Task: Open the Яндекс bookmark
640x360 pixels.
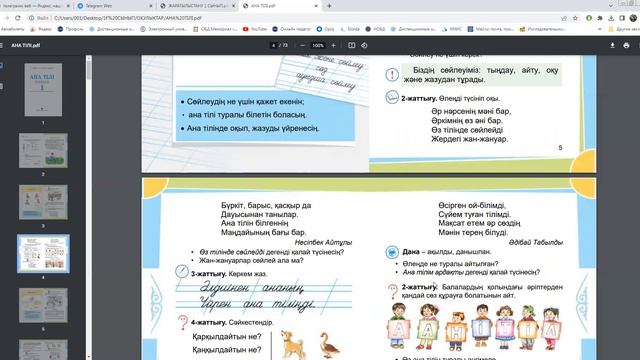Action: click(42, 29)
